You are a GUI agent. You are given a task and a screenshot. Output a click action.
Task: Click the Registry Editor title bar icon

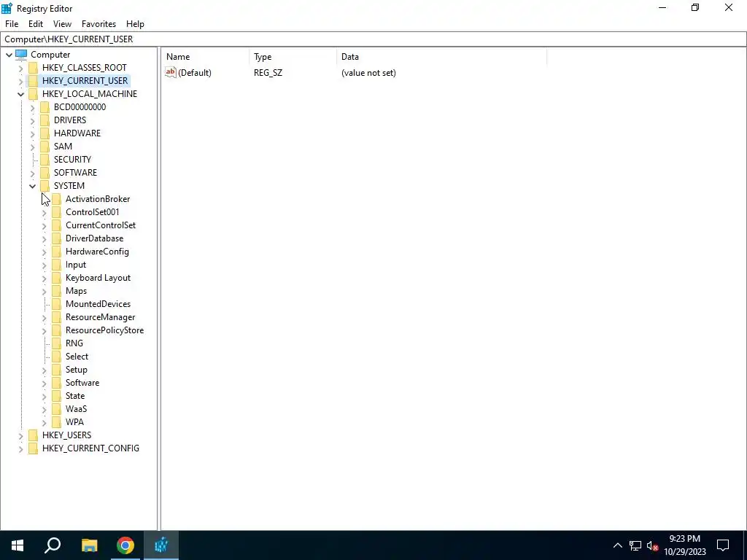click(7, 8)
